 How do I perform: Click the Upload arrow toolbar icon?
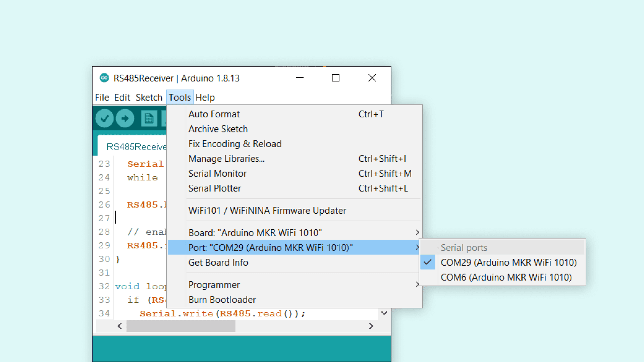pos(125,118)
